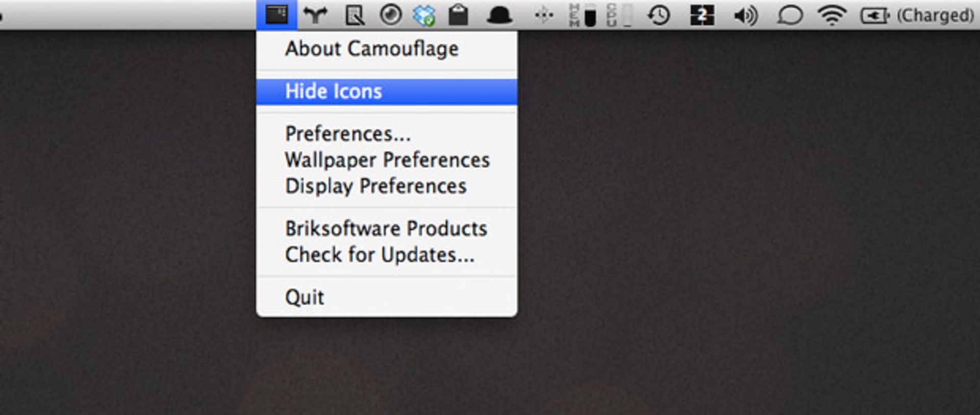Click the speech bubble menu bar icon
The height and width of the screenshot is (415, 980).
[x=790, y=16]
